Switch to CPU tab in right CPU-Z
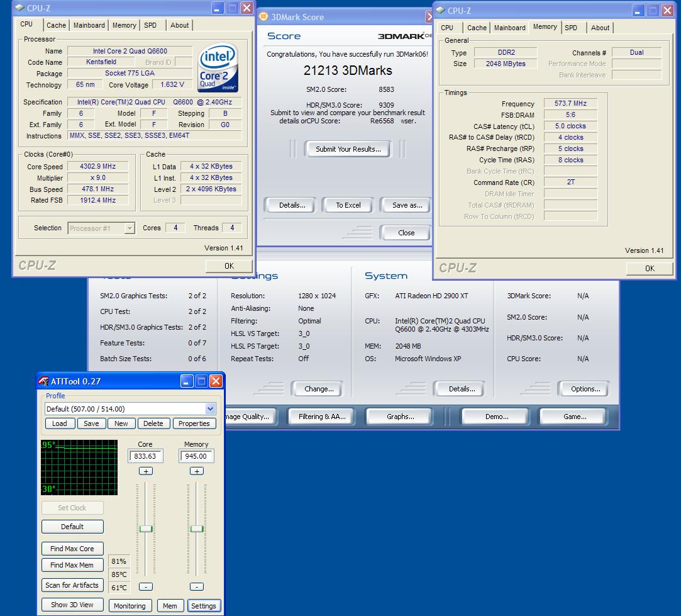This screenshot has height=616, width=681. (447, 28)
